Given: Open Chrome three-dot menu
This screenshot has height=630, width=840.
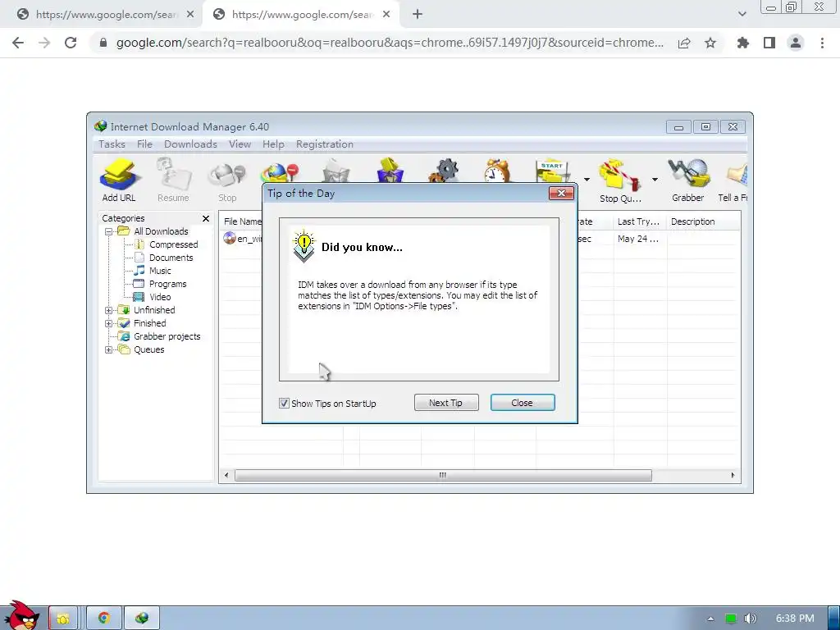Looking at the screenshot, I should (822, 43).
